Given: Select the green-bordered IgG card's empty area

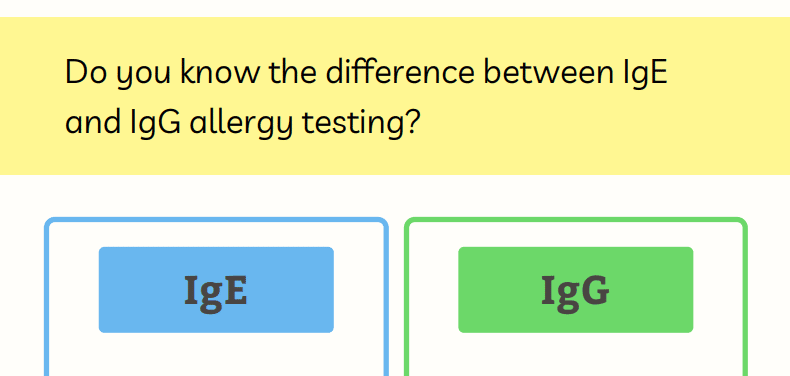Looking at the screenshot, I should 575,355.
